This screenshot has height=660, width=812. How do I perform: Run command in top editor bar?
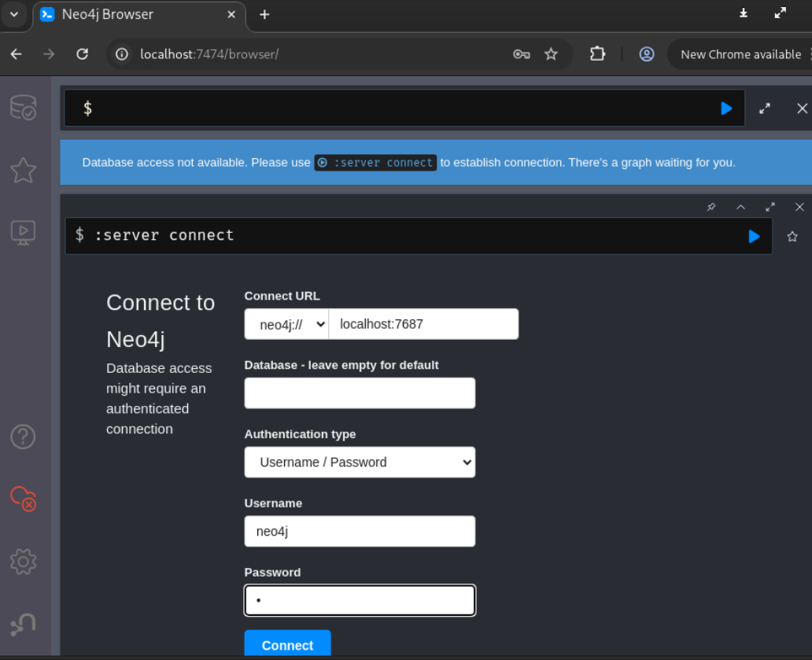click(x=726, y=109)
